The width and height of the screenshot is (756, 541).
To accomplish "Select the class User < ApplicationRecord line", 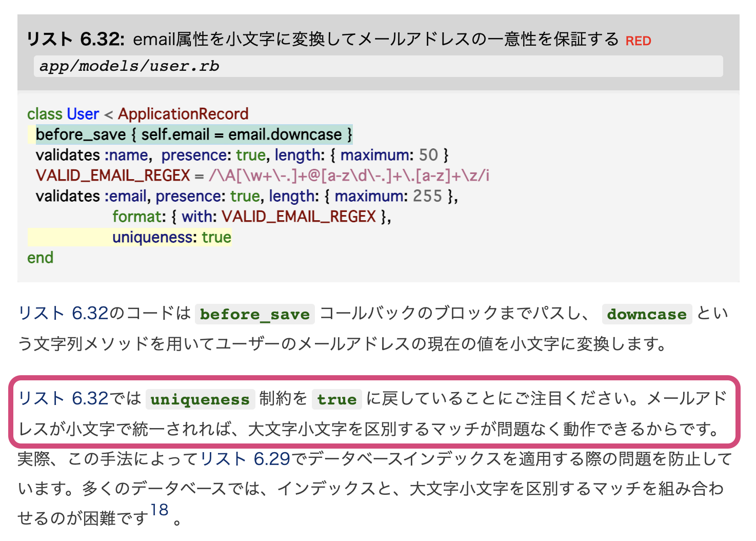I will click(138, 113).
